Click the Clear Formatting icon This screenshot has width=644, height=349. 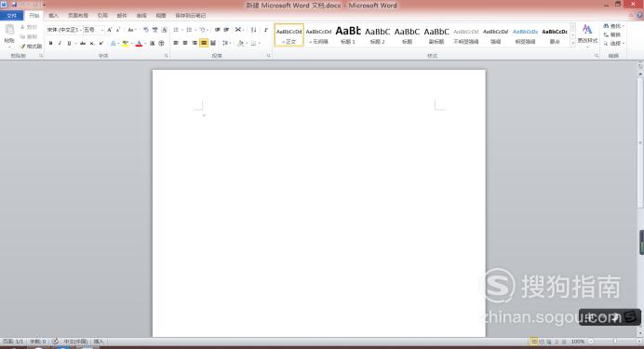(x=145, y=30)
